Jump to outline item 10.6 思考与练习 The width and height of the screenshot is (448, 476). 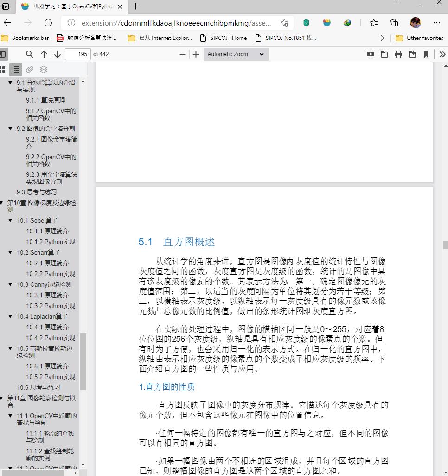pyautogui.click(x=38, y=387)
